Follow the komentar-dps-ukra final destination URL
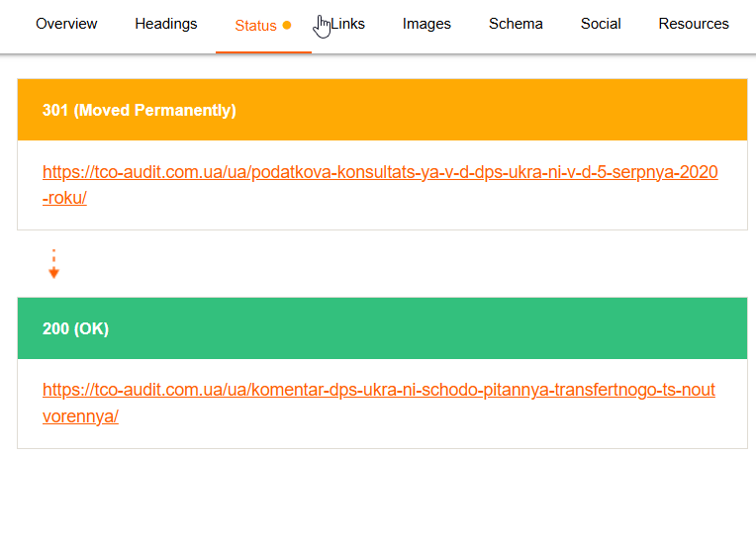Screen dimensions: 756x547 point(378,391)
